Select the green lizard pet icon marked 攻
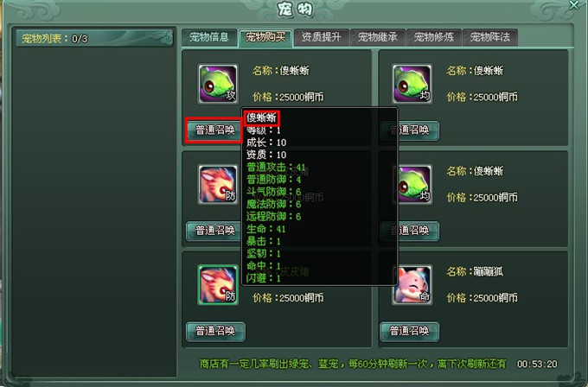Screen dimensions: 588x387 click(x=218, y=84)
